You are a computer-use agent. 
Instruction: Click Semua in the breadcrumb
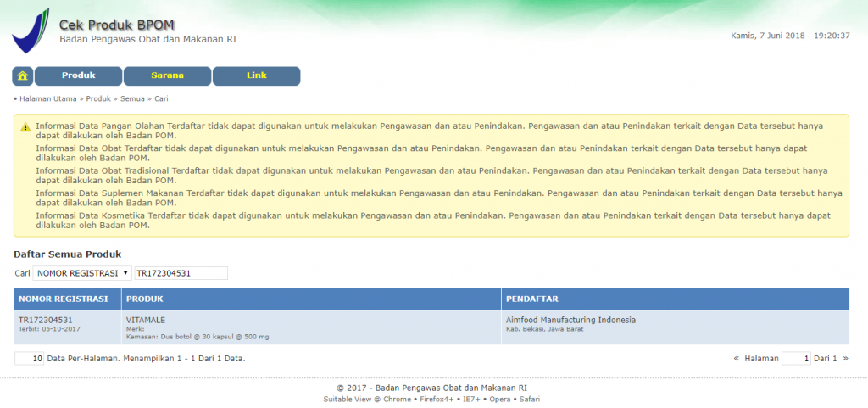pos(132,99)
